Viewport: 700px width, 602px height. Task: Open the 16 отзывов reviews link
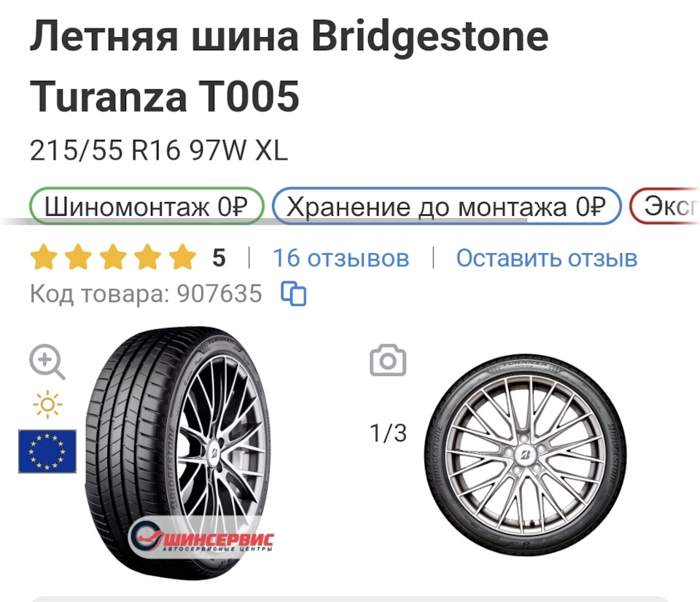point(341,258)
